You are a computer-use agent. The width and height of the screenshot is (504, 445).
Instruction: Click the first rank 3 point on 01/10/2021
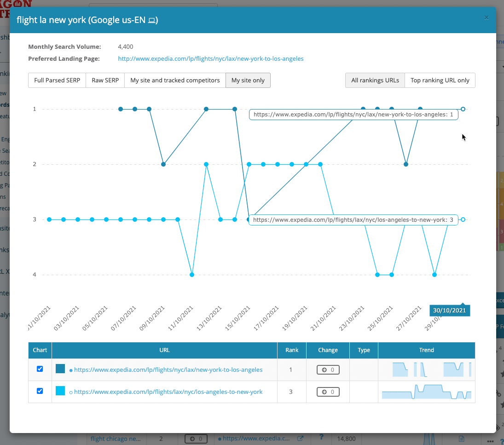click(x=49, y=220)
